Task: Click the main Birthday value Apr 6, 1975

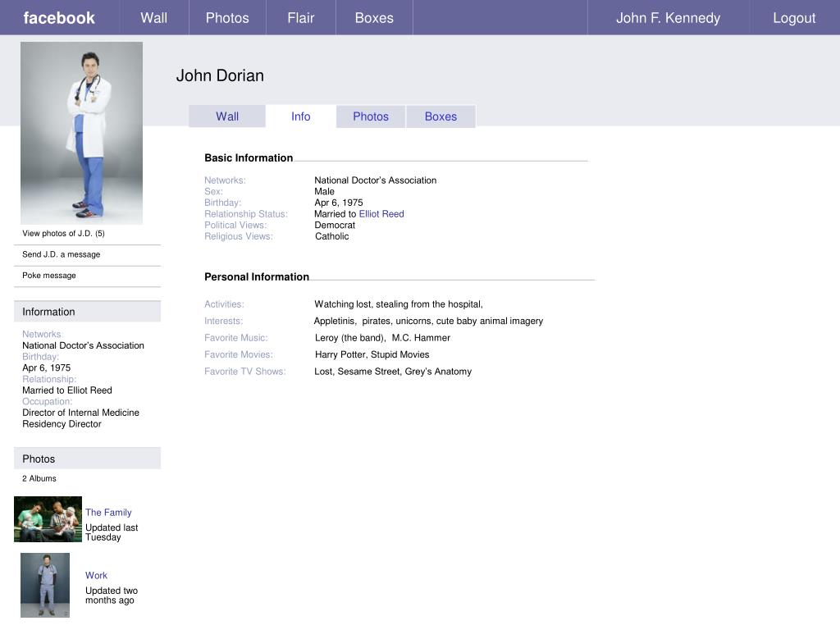Action: (x=339, y=203)
